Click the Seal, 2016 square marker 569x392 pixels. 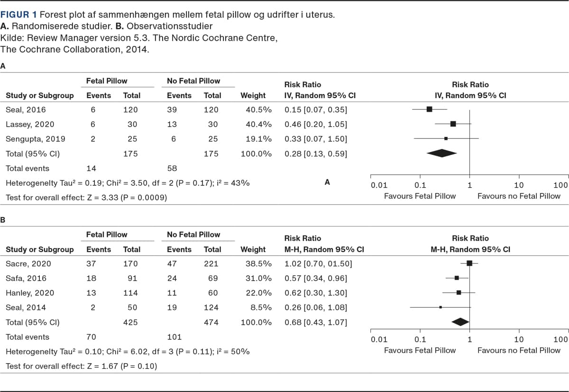429,109
